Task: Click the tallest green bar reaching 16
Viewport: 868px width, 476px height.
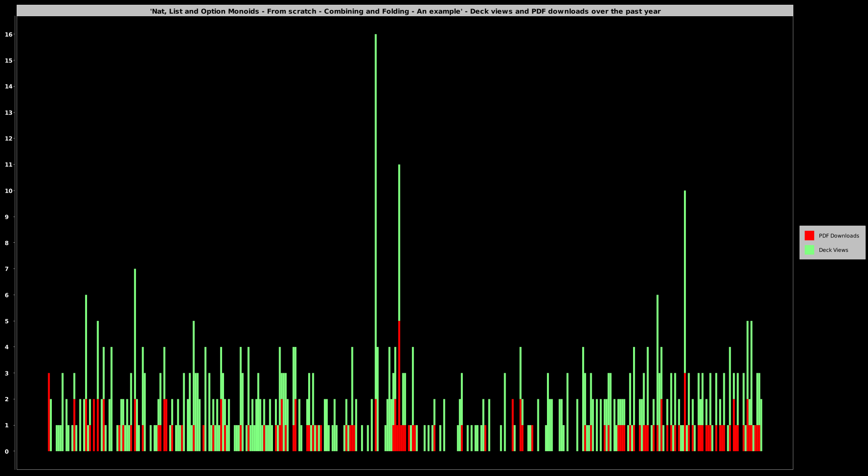Action: tap(376, 217)
